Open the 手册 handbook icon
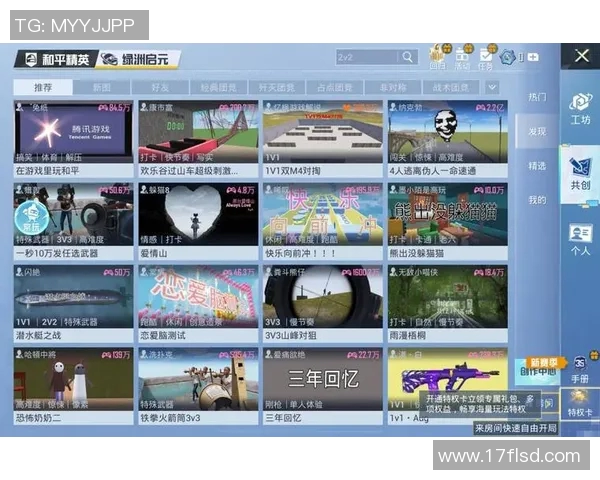 (579, 369)
